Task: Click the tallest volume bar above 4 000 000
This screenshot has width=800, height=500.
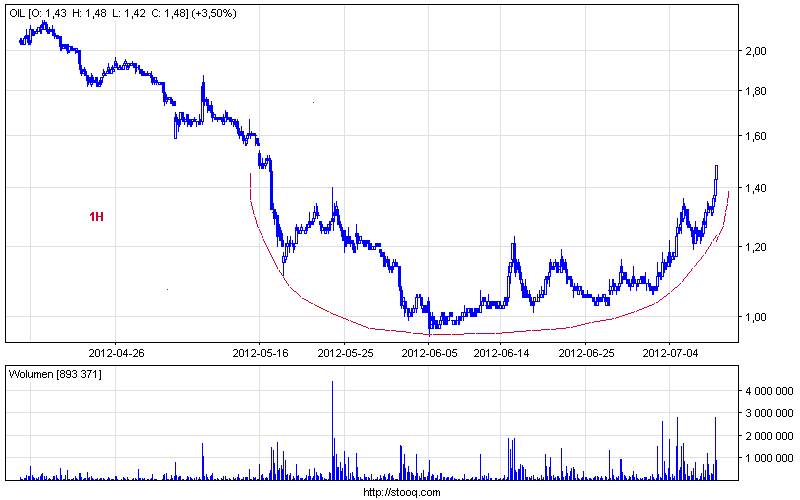Action: click(333, 430)
